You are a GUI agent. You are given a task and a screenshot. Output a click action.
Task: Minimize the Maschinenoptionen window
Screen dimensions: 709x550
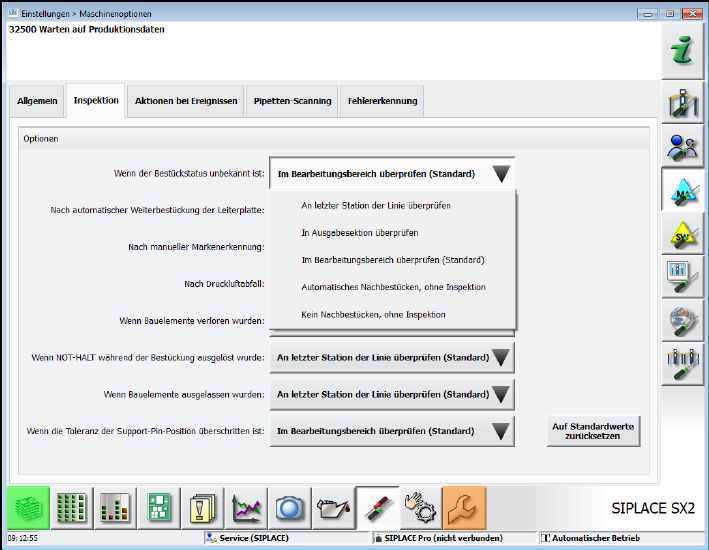(648, 14)
